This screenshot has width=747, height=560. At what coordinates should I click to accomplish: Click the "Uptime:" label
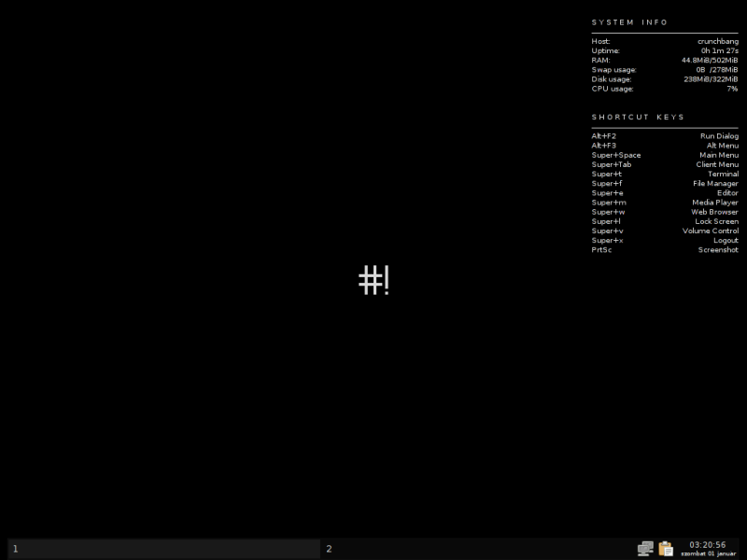(x=605, y=50)
